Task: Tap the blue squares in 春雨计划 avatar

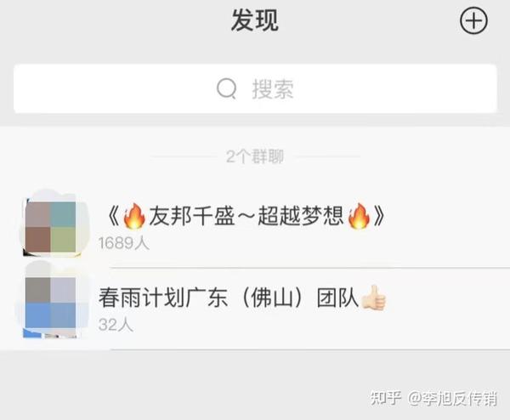Action: (x=50, y=315)
